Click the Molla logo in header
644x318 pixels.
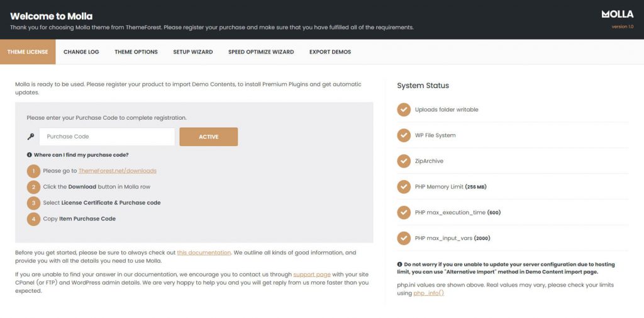click(617, 14)
